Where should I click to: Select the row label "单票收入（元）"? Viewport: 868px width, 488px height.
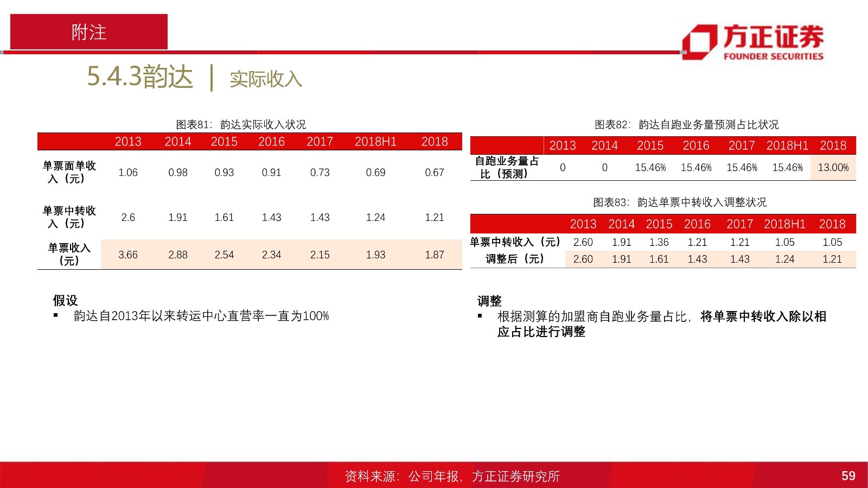(69, 254)
